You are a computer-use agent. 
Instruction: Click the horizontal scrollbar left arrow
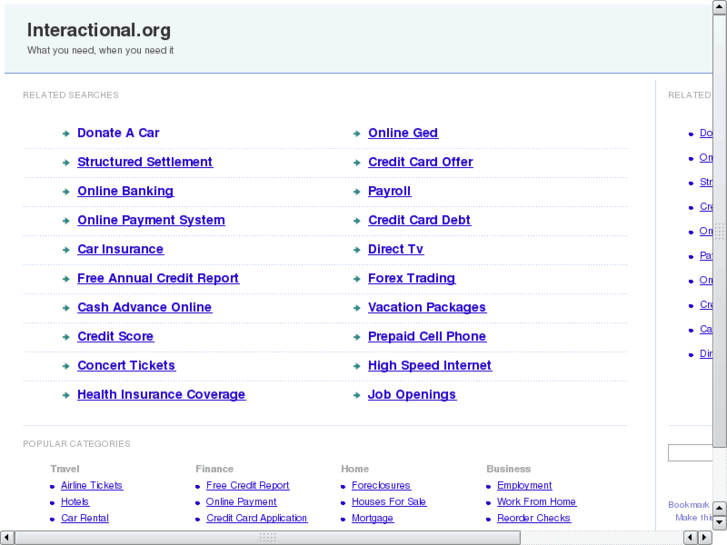click(x=7, y=538)
